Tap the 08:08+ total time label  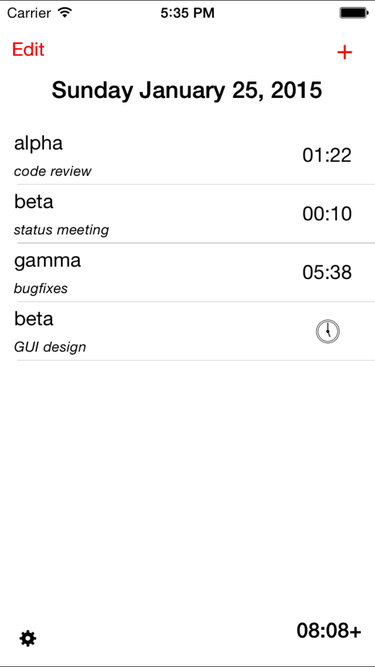coord(329,630)
